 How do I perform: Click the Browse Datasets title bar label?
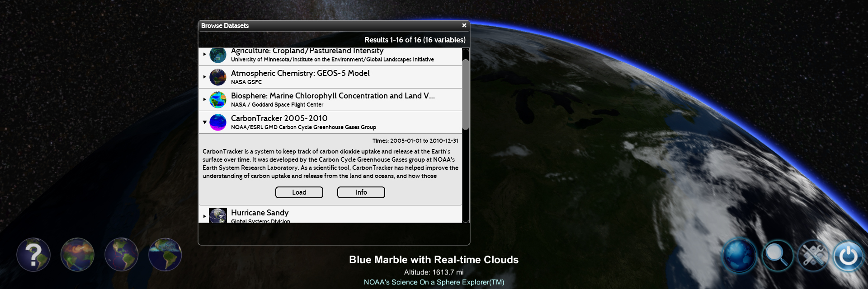point(225,26)
